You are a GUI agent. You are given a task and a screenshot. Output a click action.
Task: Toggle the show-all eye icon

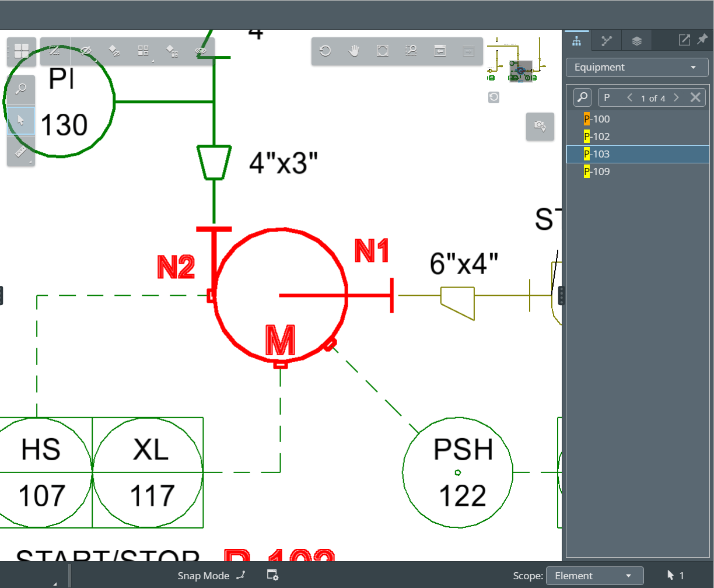201,51
